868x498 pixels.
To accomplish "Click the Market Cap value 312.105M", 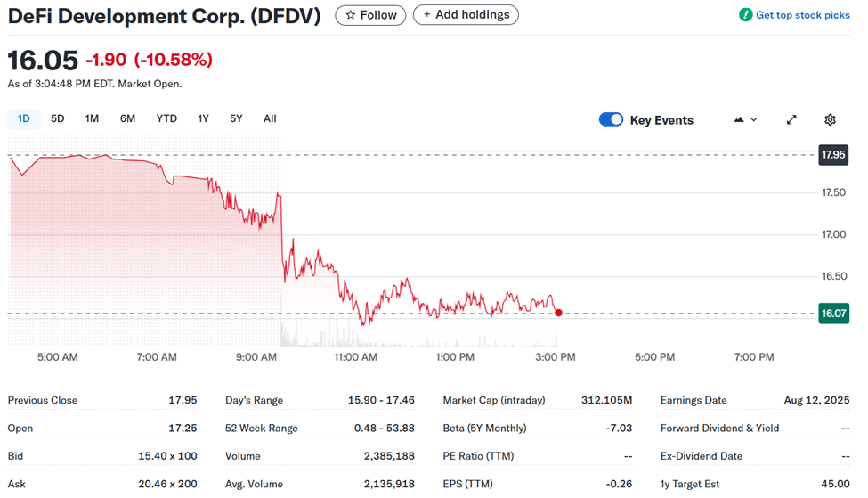I will pos(607,400).
